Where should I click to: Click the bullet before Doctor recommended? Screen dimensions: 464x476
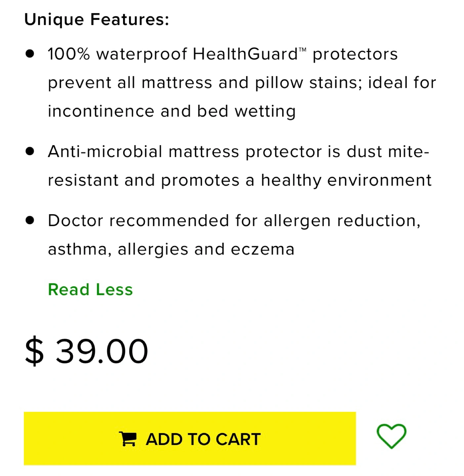tap(30, 220)
